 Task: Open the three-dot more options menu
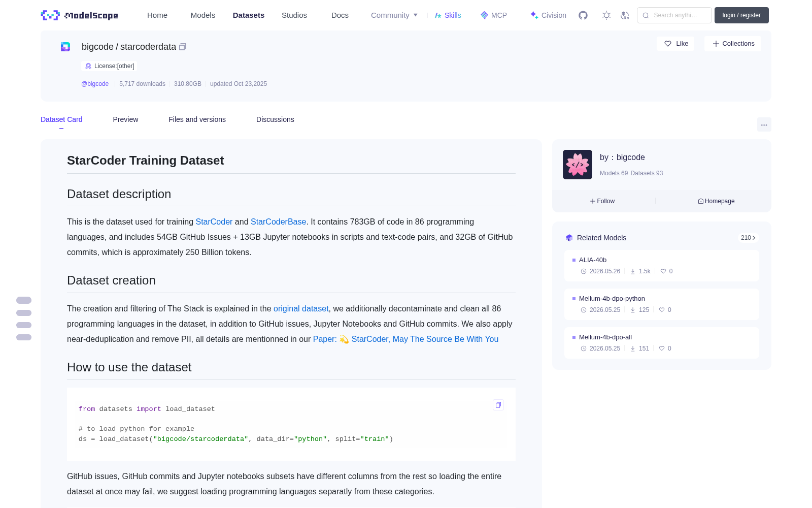click(x=764, y=124)
